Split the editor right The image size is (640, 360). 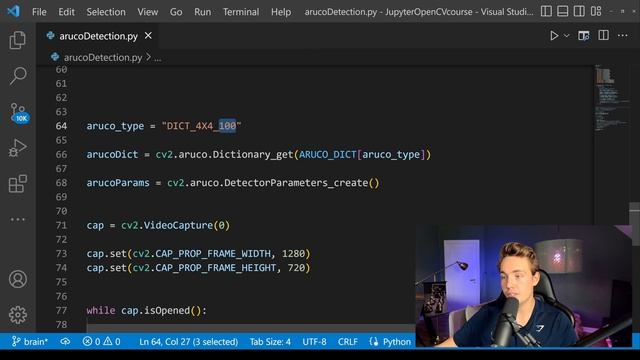(603, 36)
